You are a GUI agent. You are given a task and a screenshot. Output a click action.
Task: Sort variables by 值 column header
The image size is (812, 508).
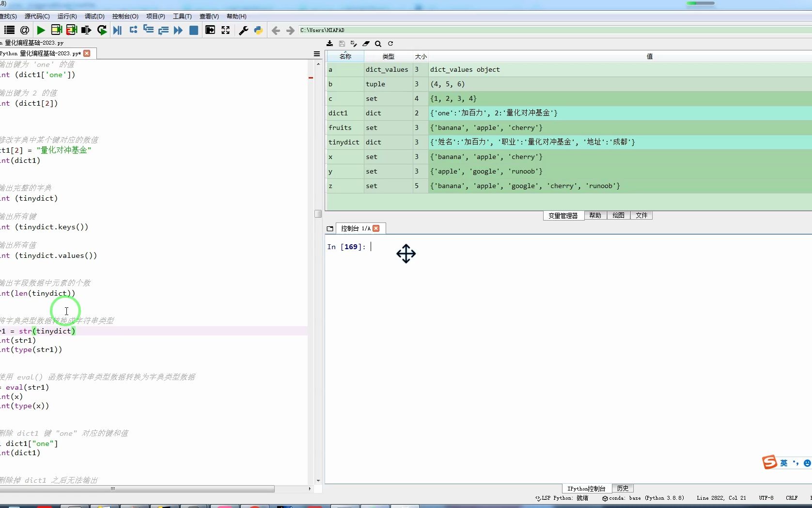pyautogui.click(x=620, y=57)
